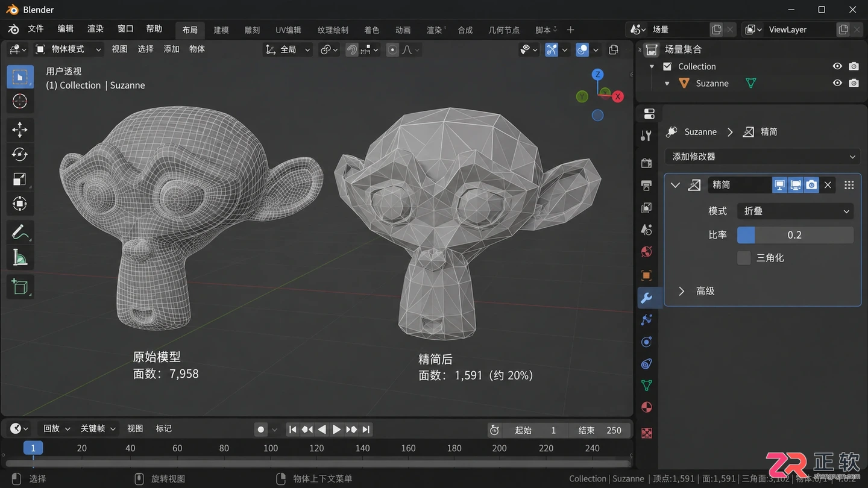Open the Texture properties tab
Screen dimensions: 868x488
[647, 433]
